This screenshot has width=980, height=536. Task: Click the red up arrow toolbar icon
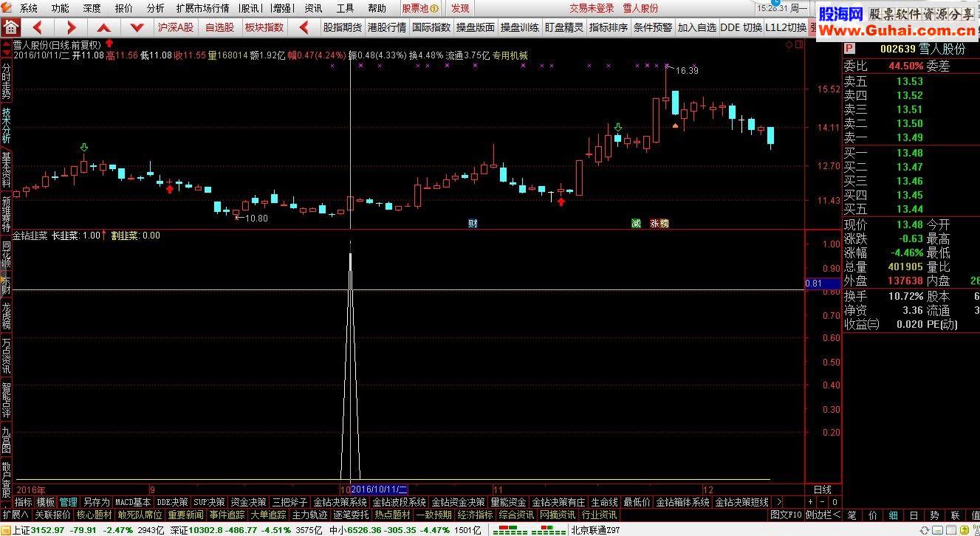(x=104, y=27)
